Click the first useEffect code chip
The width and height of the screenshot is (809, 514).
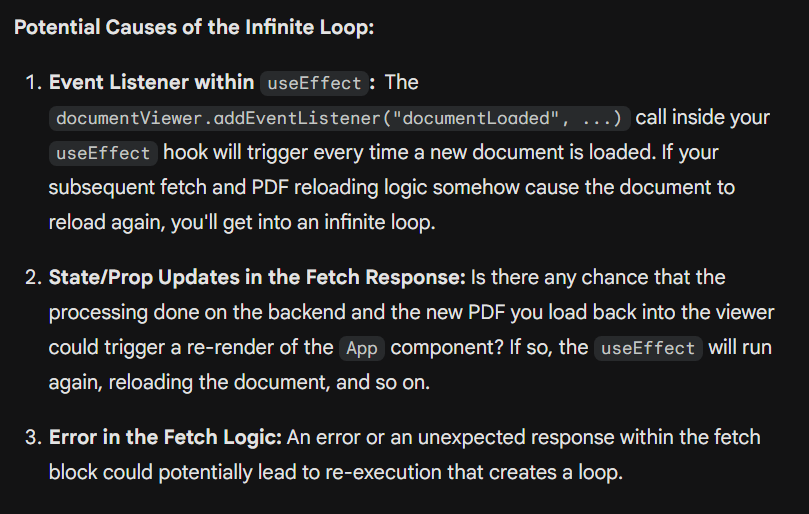[314, 83]
